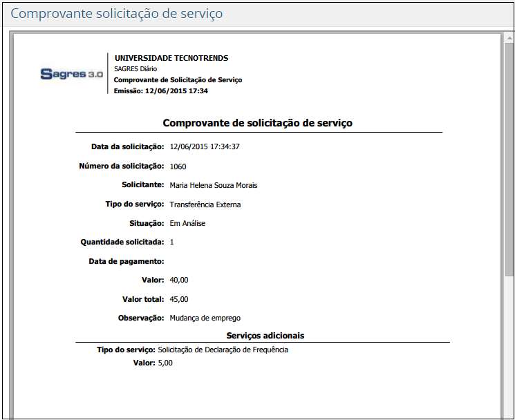Click Solicitação de Declaração de Frequência entry
The image size is (515, 420).
223,350
